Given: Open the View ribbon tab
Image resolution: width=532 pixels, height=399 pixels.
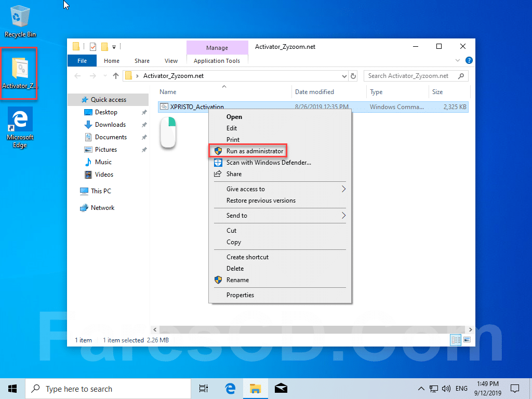Looking at the screenshot, I should coord(171,61).
